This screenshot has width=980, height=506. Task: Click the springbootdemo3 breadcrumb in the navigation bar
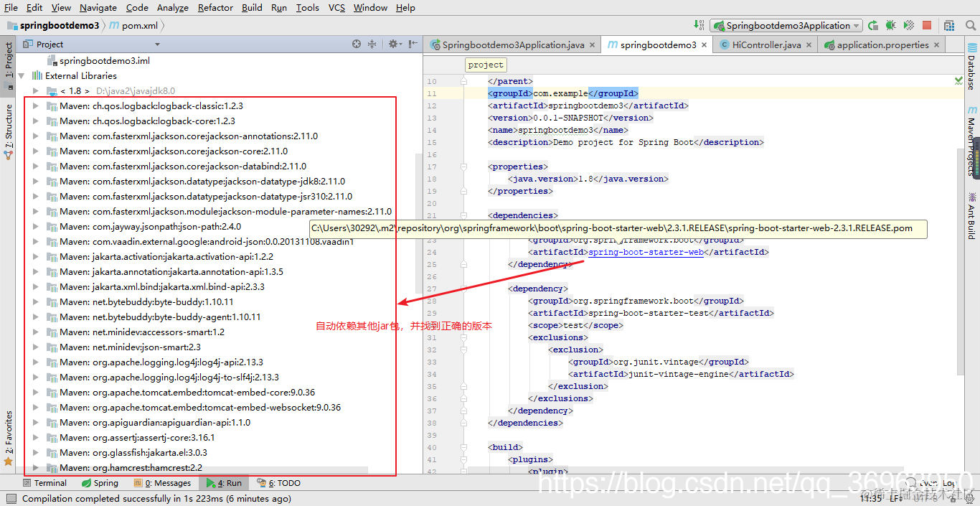pos(54,25)
